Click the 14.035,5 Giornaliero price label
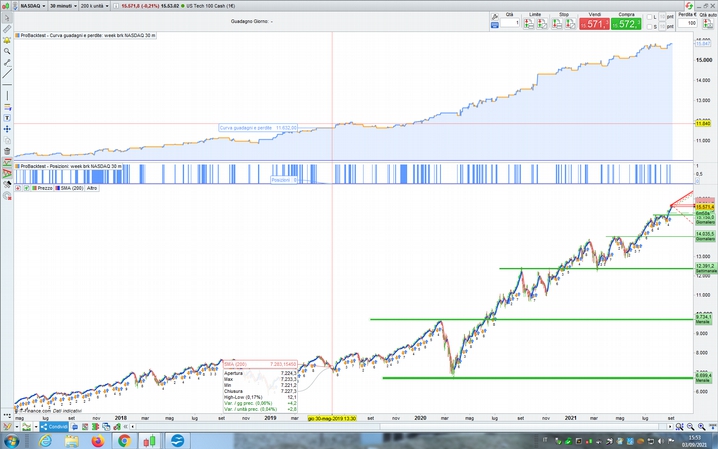Image resolution: width=718 pixels, height=449 pixels. (705, 236)
